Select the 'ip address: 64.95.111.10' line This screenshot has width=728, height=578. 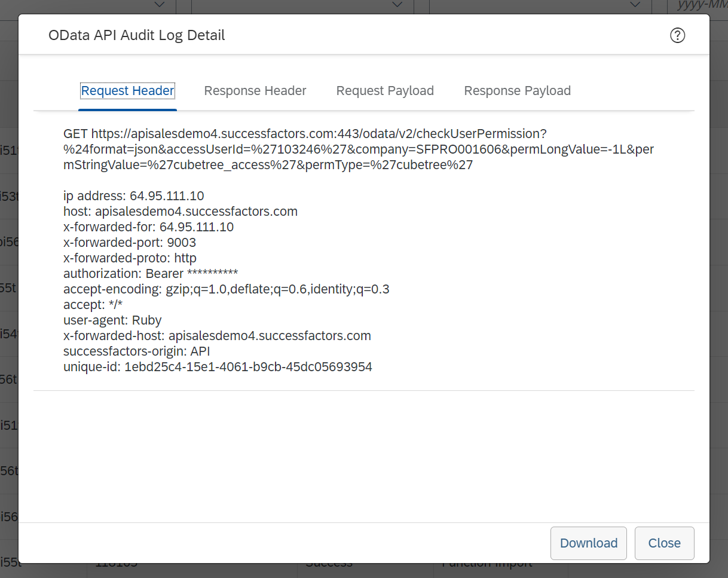(134, 196)
